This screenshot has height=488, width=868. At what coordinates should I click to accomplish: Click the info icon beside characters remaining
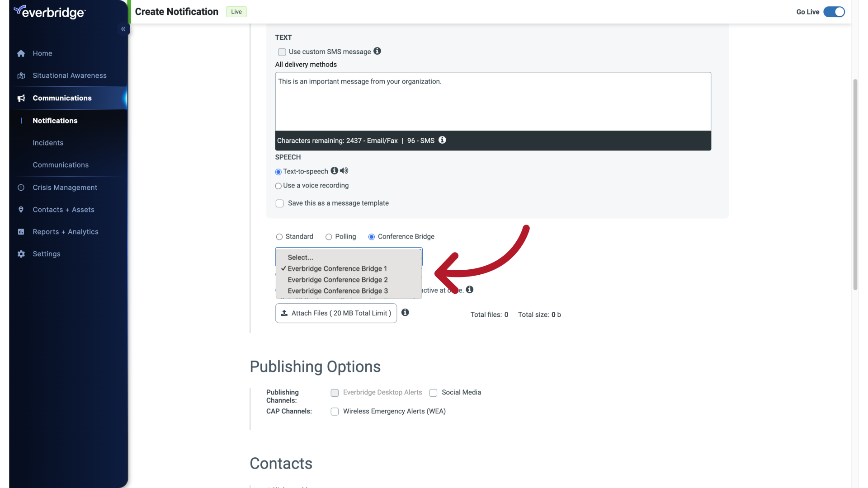442,140
